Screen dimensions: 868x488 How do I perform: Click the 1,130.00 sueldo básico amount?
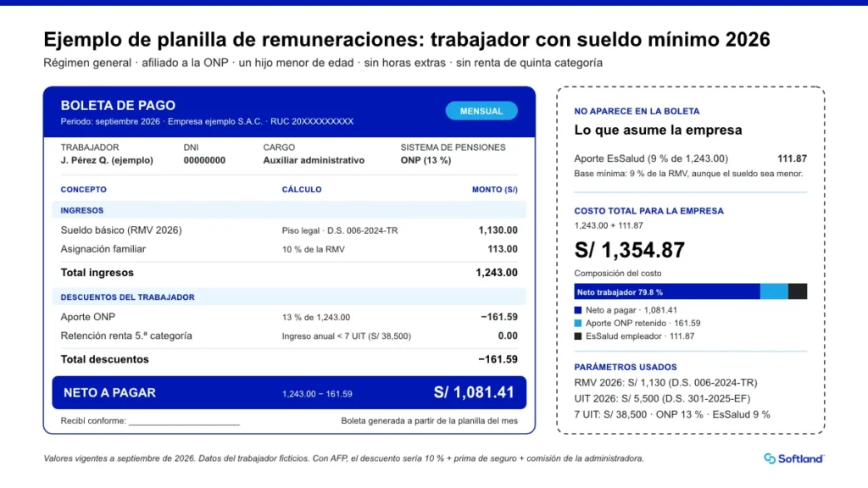498,230
